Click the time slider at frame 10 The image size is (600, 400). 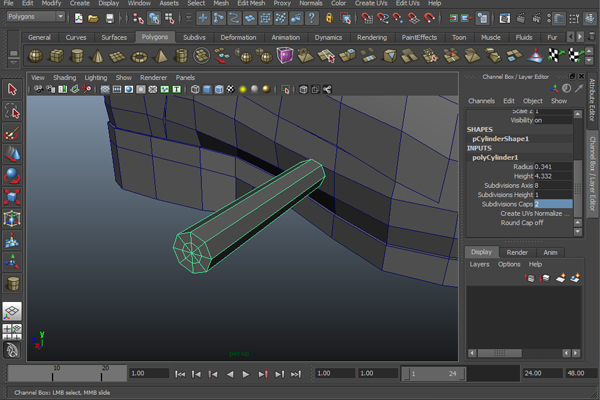(x=53, y=373)
